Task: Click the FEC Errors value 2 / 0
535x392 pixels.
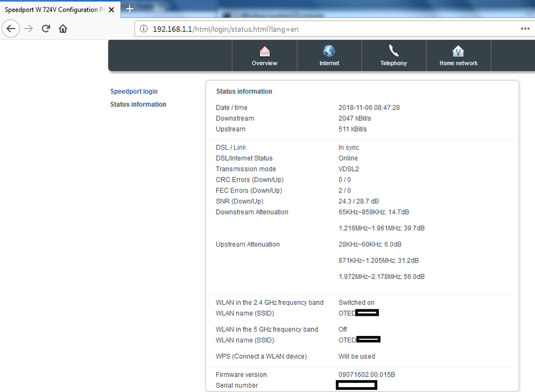Action: point(345,191)
